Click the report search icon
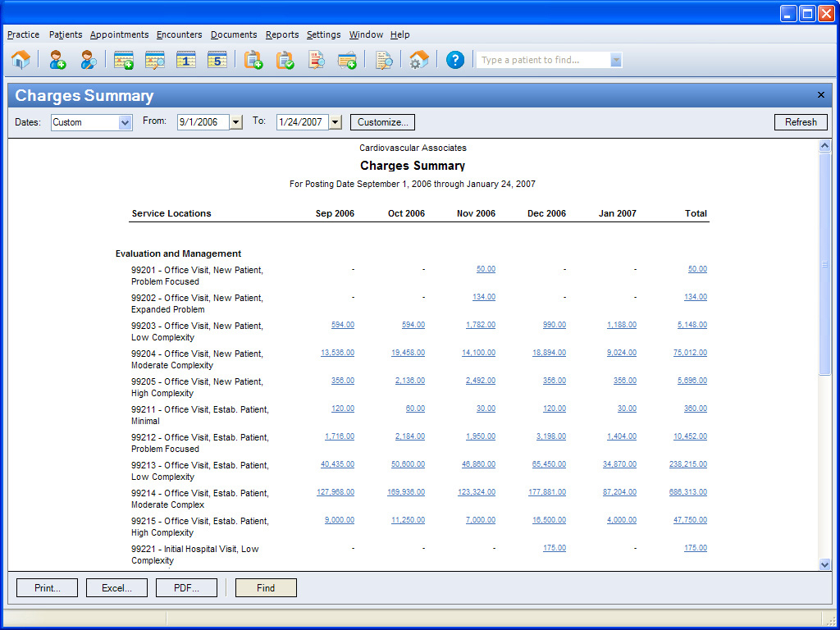The width and height of the screenshot is (840, 630). pyautogui.click(x=384, y=59)
